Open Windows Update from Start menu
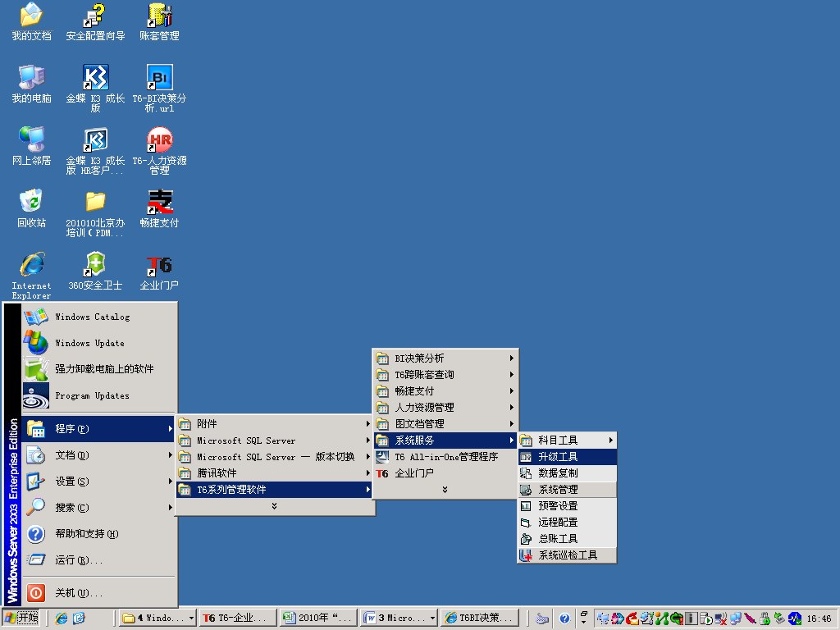 [99, 343]
